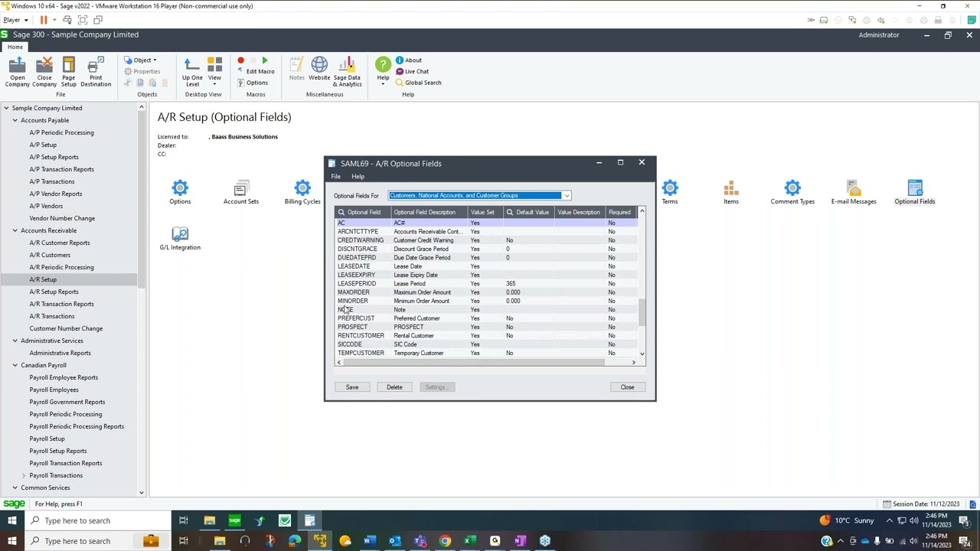Viewport: 980px width, 551px height.
Task: Click the Session Date in status bar
Action: click(x=921, y=504)
